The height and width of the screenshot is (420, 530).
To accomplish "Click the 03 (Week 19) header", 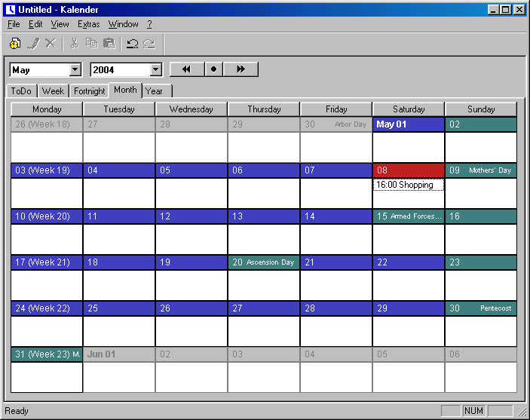I will coord(47,170).
